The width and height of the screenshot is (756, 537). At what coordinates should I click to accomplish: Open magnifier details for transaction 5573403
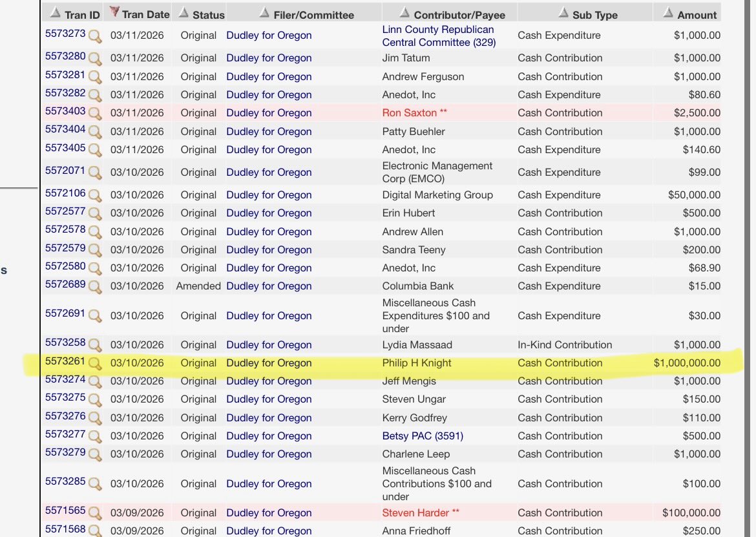[x=95, y=114]
